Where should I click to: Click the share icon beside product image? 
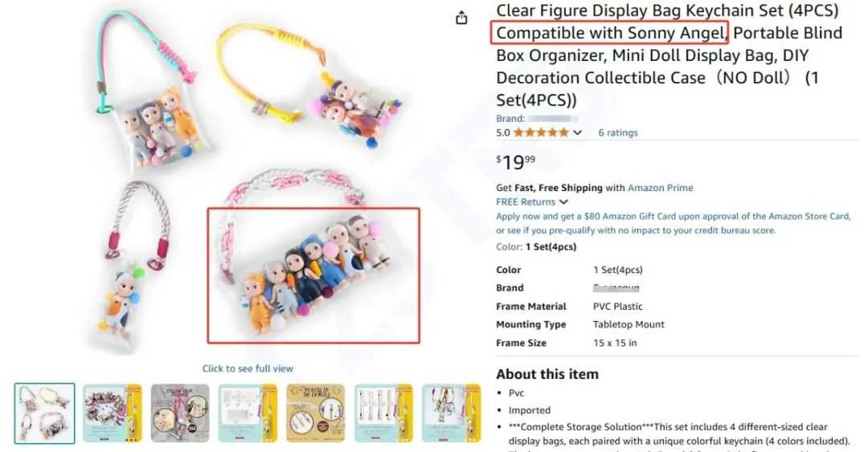461,18
